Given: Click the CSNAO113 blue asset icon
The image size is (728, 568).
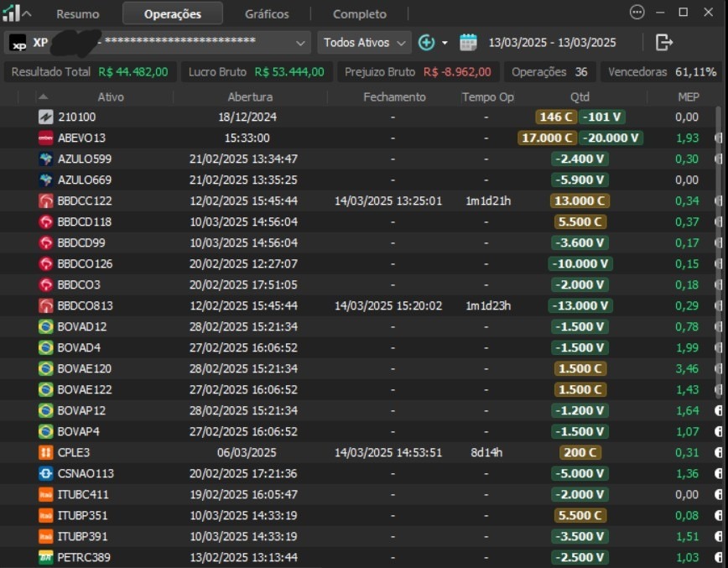Looking at the screenshot, I should point(46,473).
